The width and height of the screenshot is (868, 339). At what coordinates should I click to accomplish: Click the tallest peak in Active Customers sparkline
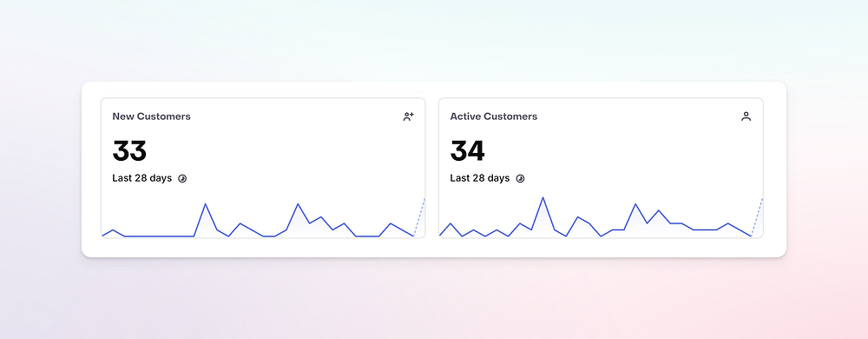(x=543, y=198)
